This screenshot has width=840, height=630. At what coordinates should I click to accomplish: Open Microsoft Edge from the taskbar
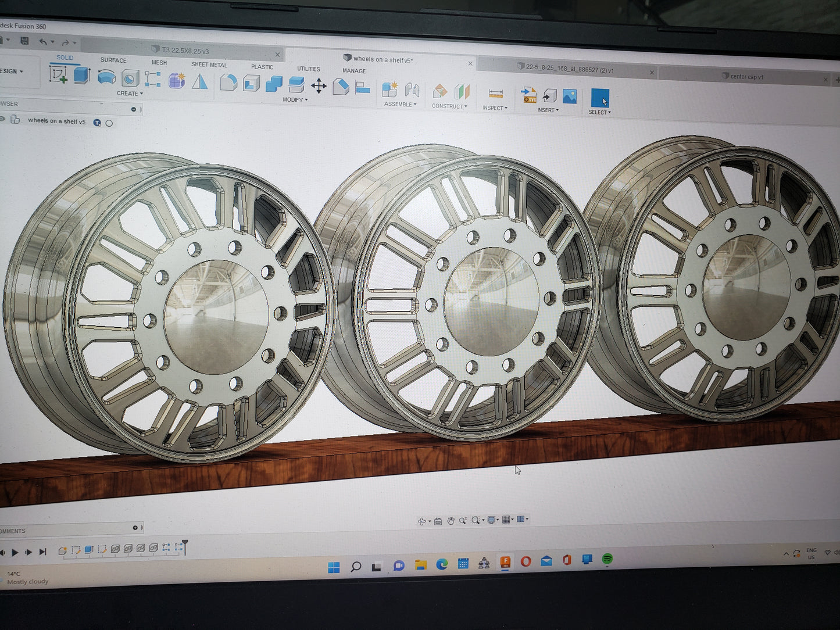click(x=442, y=564)
